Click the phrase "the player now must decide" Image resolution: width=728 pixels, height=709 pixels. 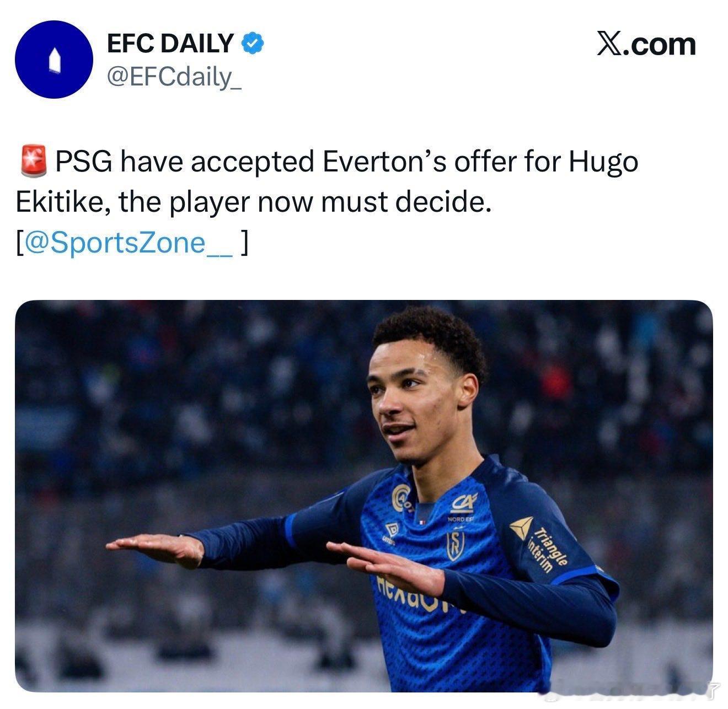point(304,202)
